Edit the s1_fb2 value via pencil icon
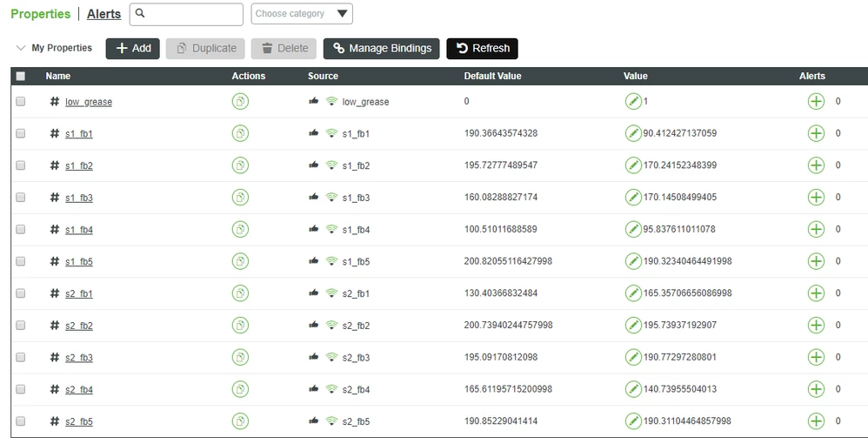This screenshot has height=444, width=868. [633, 165]
